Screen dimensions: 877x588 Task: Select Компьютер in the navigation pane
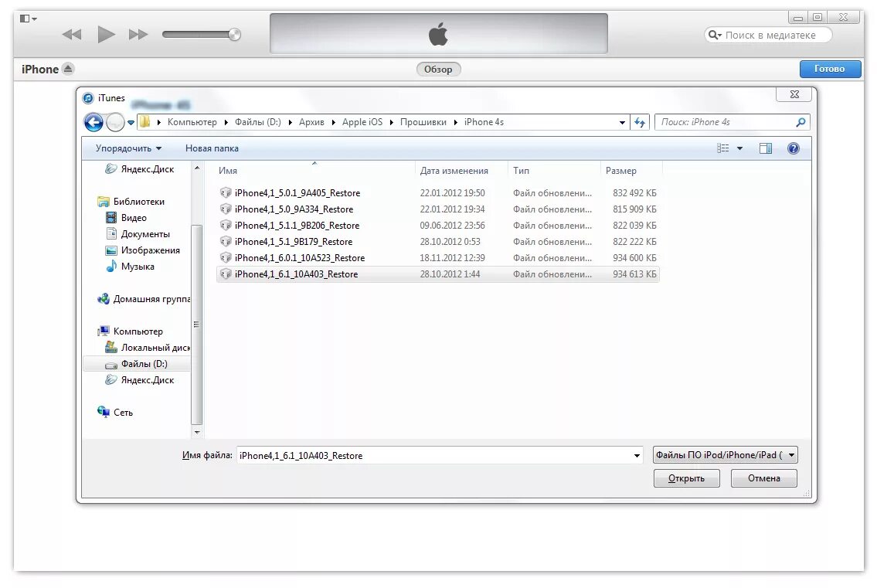click(131, 331)
